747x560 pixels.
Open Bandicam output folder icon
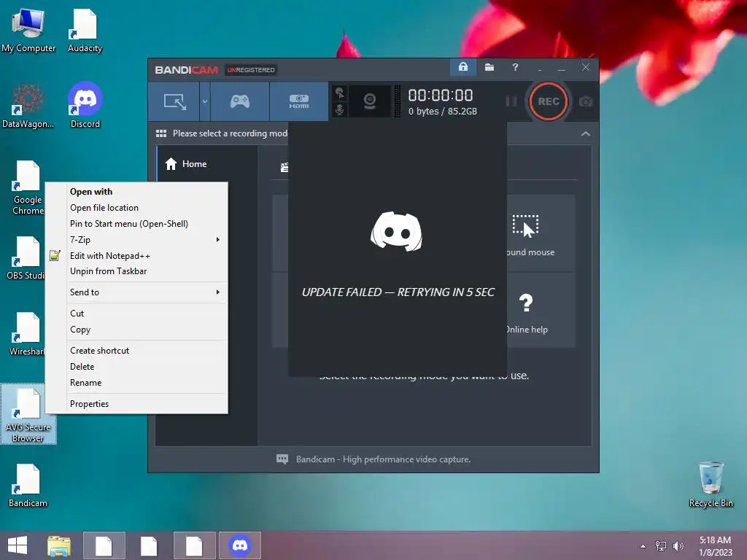[489, 67]
